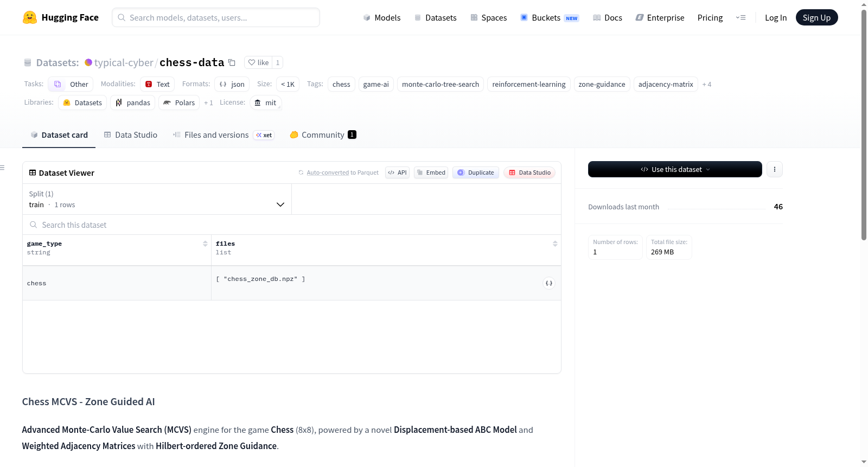Select the Polars library tag
The width and height of the screenshot is (868, 467).
point(179,103)
